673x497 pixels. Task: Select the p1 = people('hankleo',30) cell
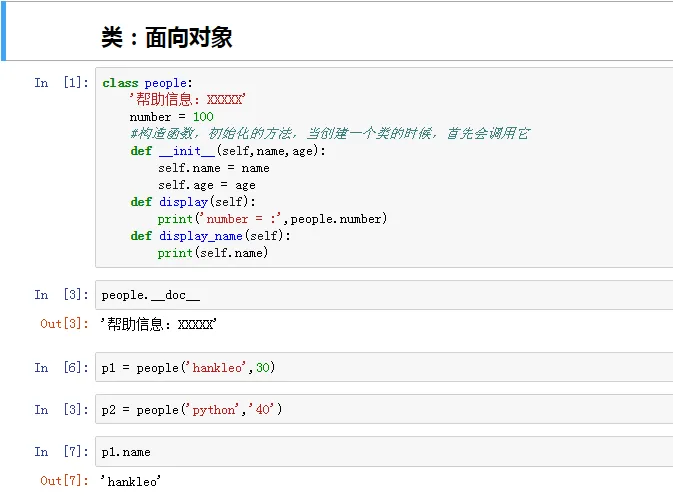pyautogui.click(x=384, y=367)
